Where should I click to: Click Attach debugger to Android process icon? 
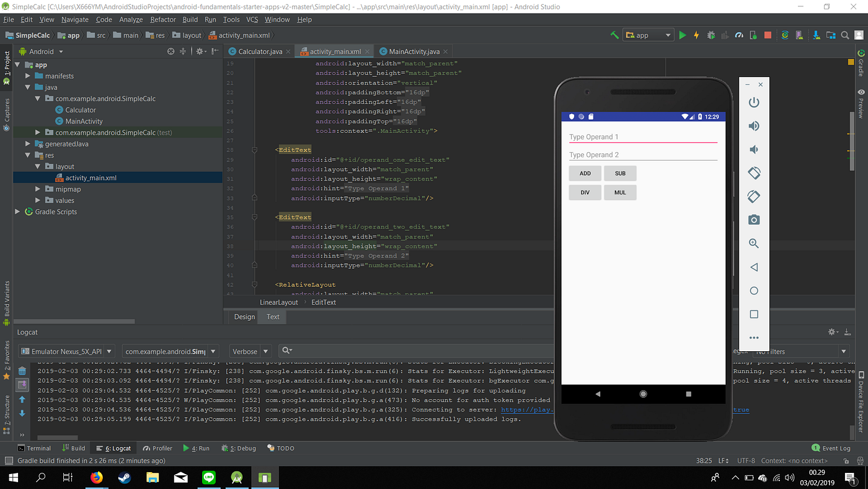click(x=753, y=35)
